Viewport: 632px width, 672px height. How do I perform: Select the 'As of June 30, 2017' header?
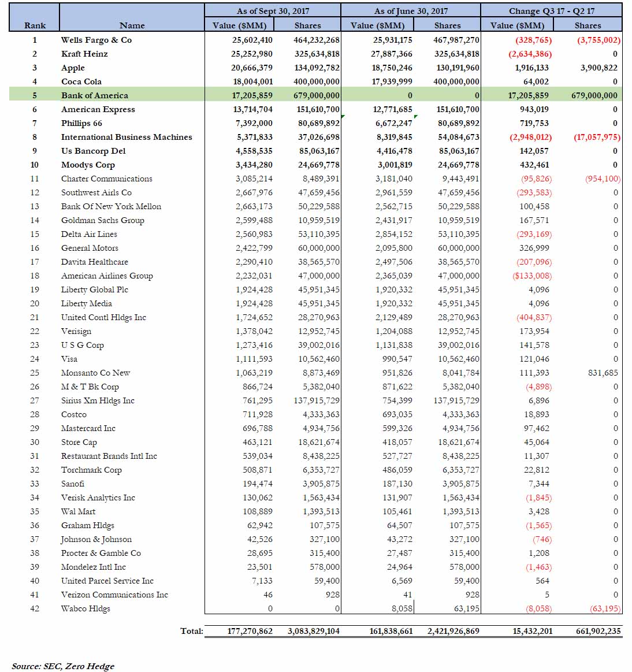tap(410, 10)
